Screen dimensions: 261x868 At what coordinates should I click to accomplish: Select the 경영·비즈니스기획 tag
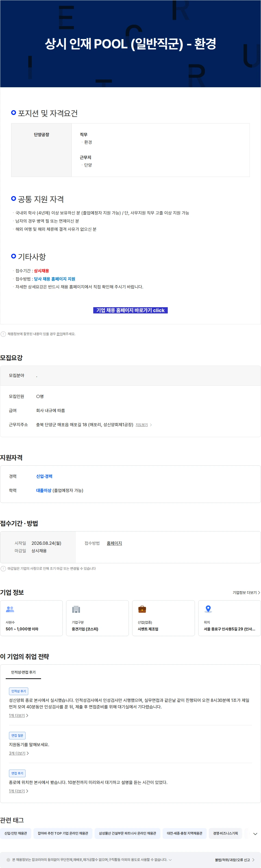coord(225,833)
